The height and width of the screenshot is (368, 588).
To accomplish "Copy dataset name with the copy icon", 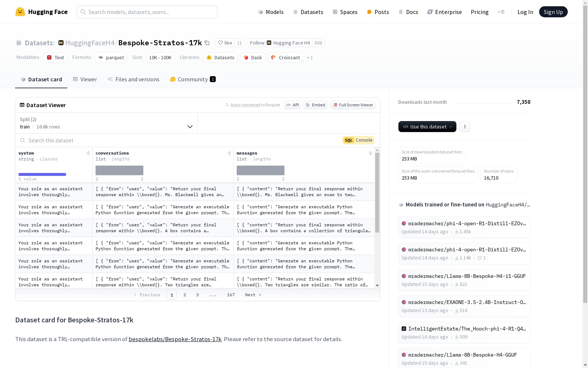I will point(207,43).
